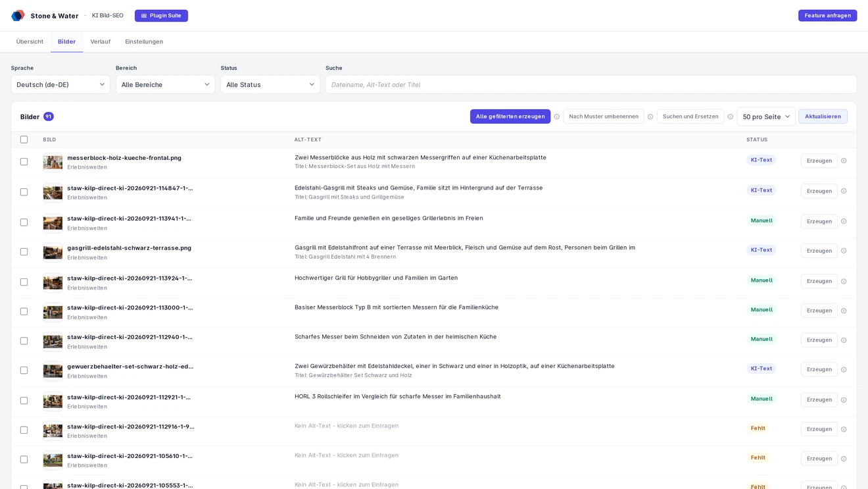The image size is (868, 489).
Task: Click the Stone & Water logo icon
Action: (x=18, y=16)
